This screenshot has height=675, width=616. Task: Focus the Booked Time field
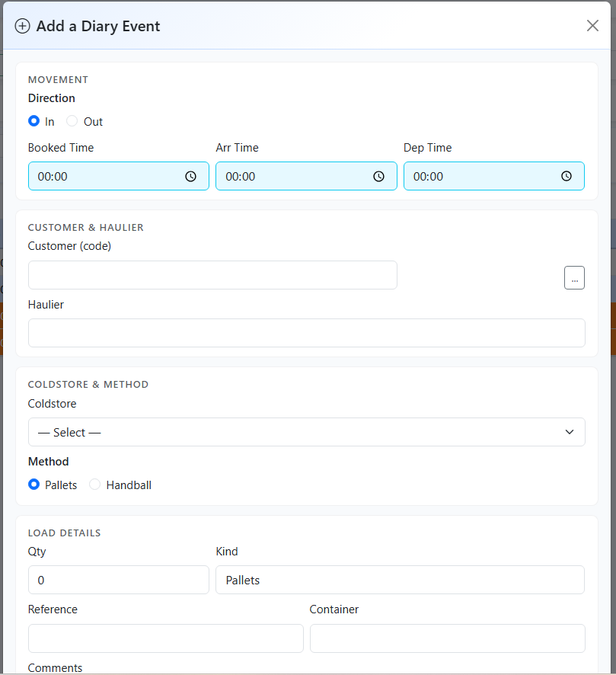pos(118,176)
